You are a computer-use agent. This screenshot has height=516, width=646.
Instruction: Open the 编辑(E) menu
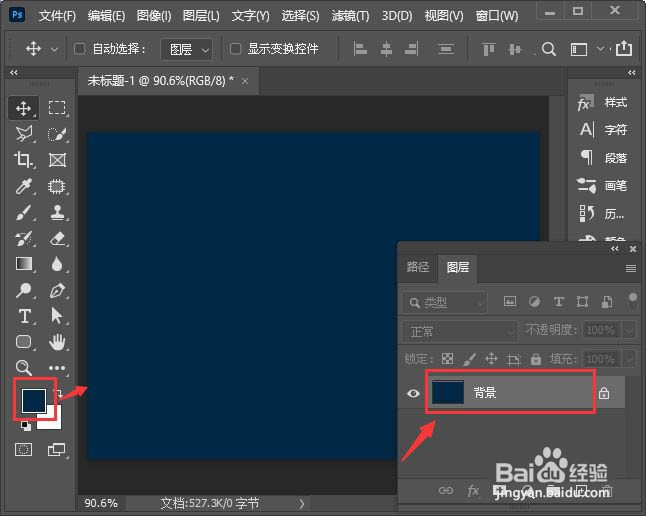pos(106,16)
